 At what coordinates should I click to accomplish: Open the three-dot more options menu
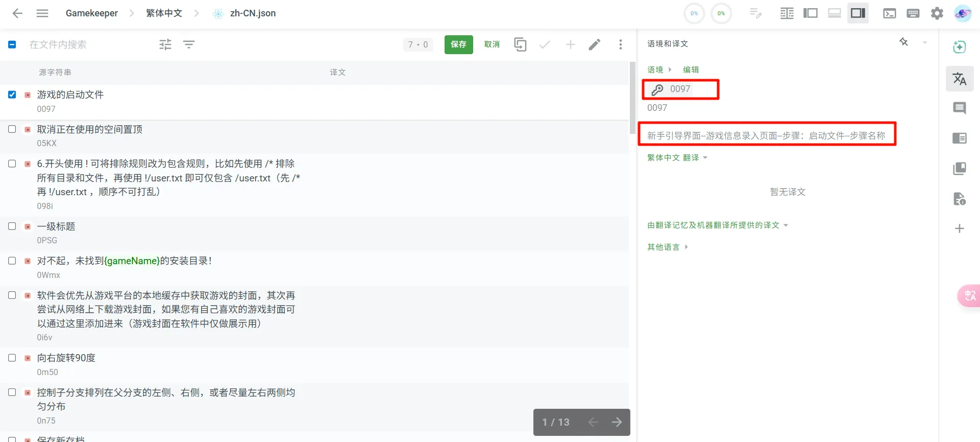tap(620, 44)
